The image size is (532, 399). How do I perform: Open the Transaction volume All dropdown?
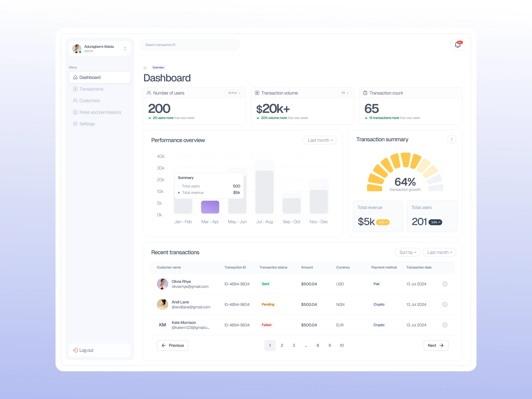345,93
